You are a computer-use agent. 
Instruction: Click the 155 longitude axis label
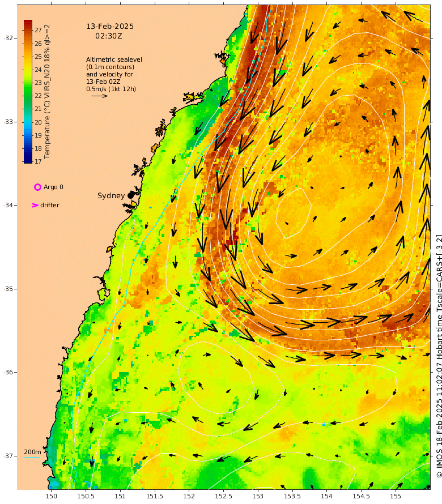396,496
